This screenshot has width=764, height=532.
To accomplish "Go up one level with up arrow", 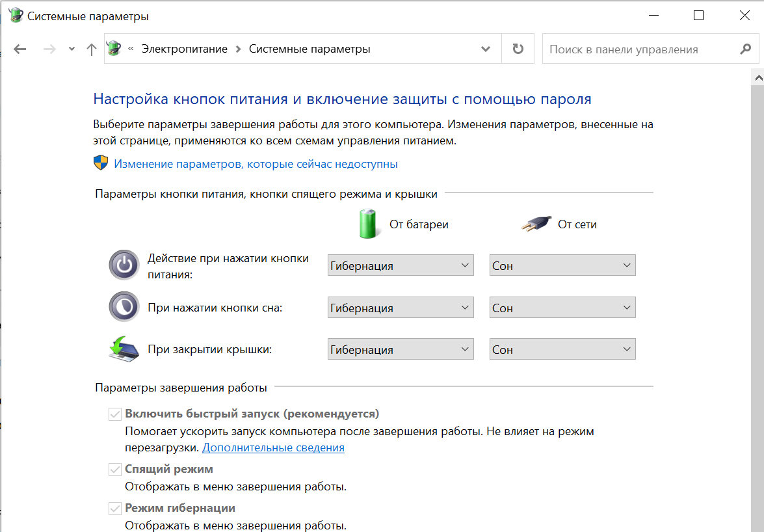I will tap(91, 49).
